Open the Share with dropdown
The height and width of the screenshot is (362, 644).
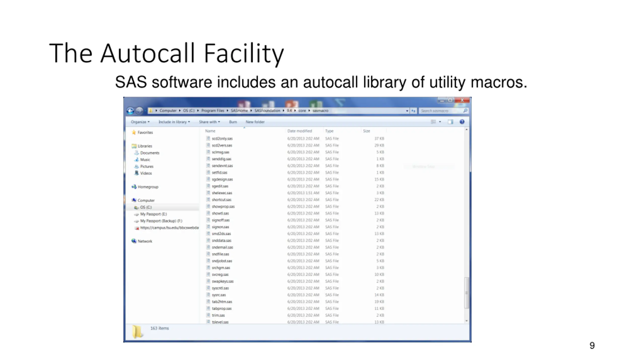[209, 122]
